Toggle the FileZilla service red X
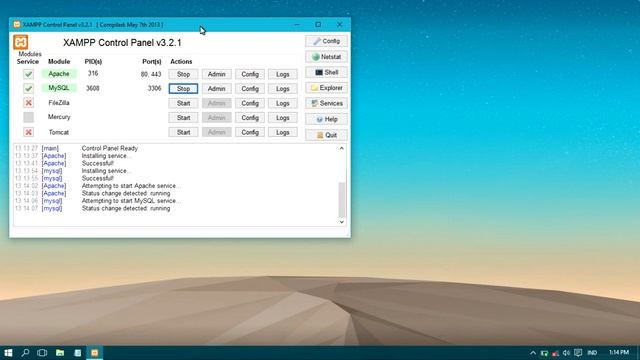 pyautogui.click(x=28, y=103)
